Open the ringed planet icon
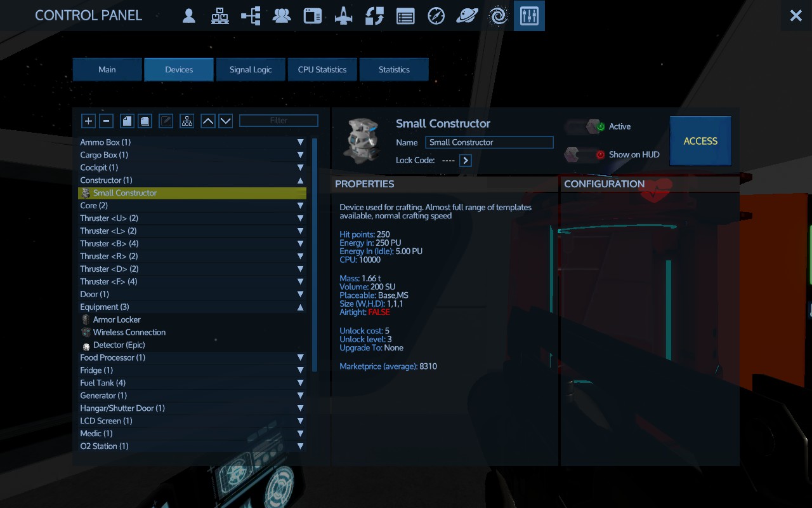This screenshot has height=508, width=812. click(x=468, y=16)
